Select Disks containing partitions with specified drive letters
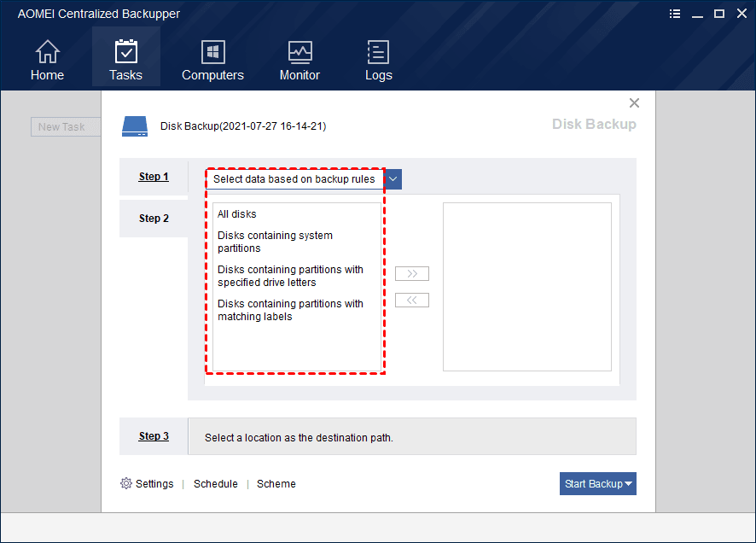 point(290,276)
